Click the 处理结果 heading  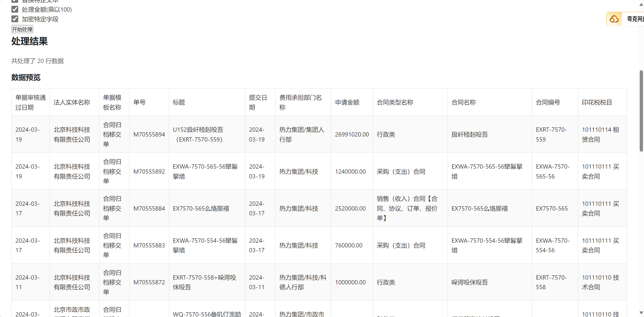pos(30,41)
